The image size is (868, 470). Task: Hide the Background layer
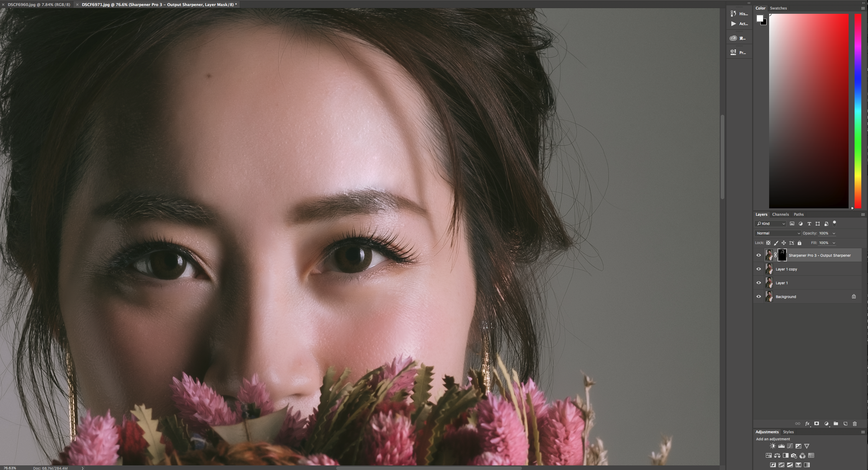click(759, 297)
